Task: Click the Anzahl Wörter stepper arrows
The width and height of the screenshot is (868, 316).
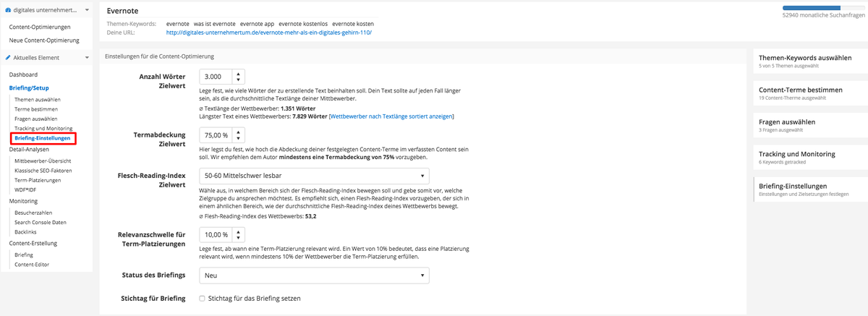Action: coord(239,77)
